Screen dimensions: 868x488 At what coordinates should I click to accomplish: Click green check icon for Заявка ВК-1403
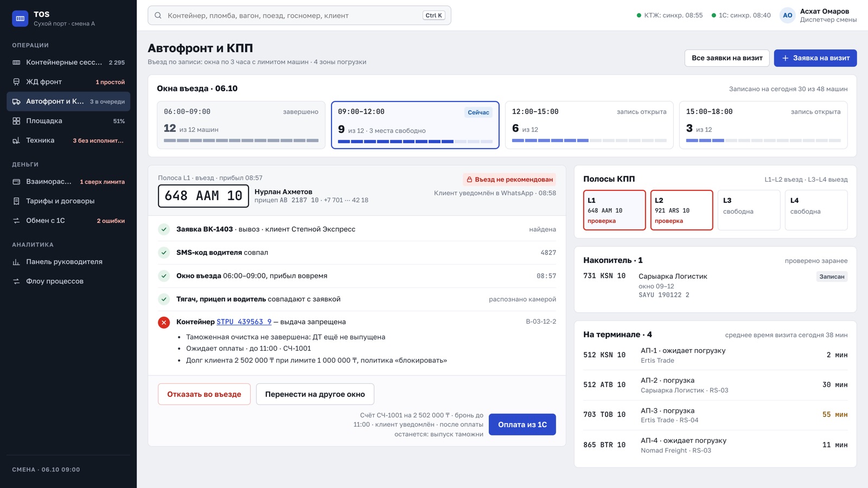pos(164,229)
